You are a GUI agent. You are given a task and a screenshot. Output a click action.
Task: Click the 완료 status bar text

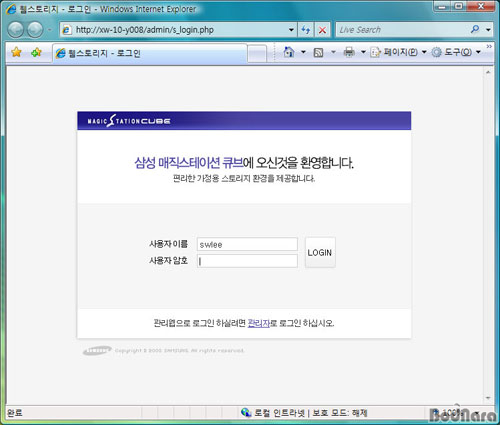tap(15, 413)
